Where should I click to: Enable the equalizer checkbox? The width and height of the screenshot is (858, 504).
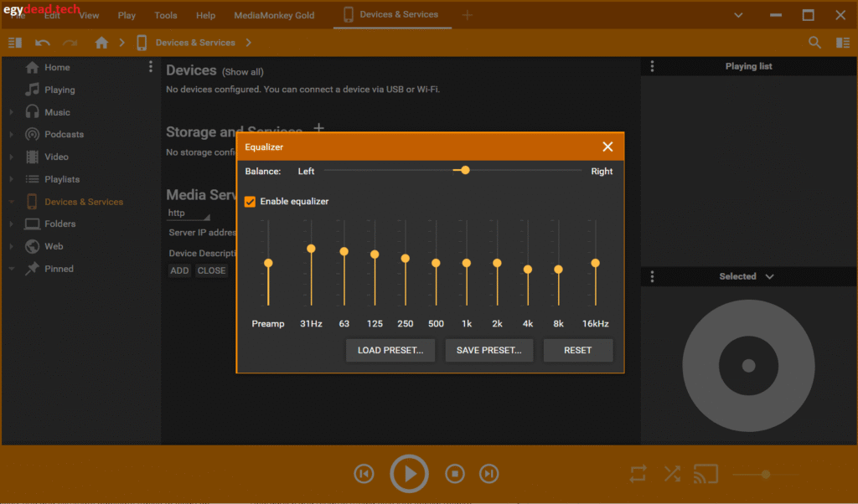pos(249,201)
